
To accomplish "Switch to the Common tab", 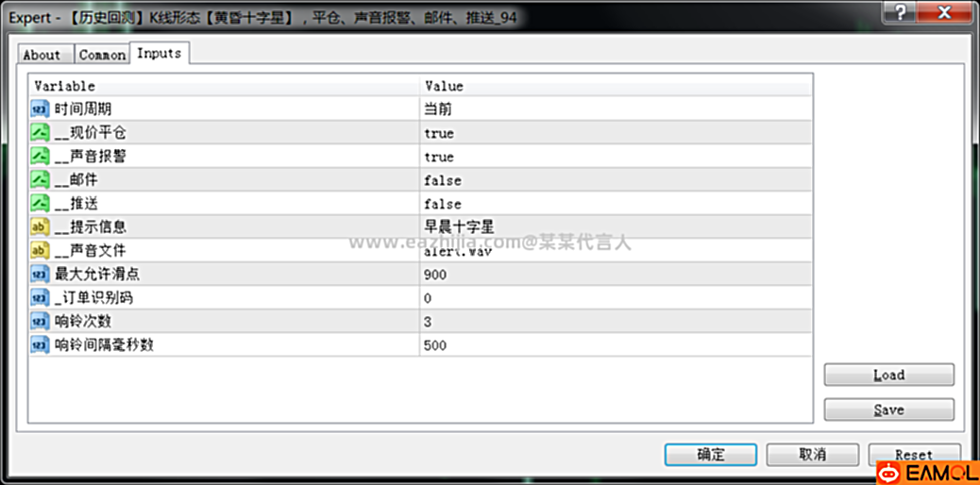I will tap(102, 55).
